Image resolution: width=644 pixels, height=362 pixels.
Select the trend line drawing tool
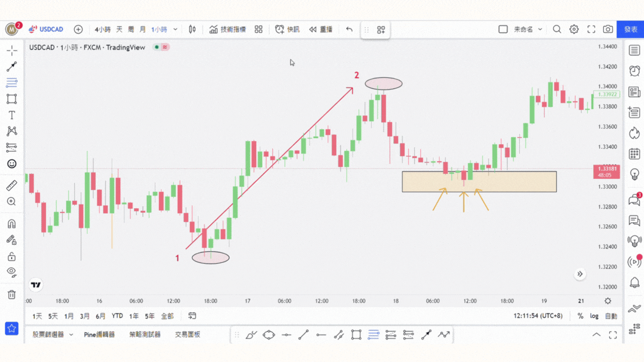click(12, 66)
